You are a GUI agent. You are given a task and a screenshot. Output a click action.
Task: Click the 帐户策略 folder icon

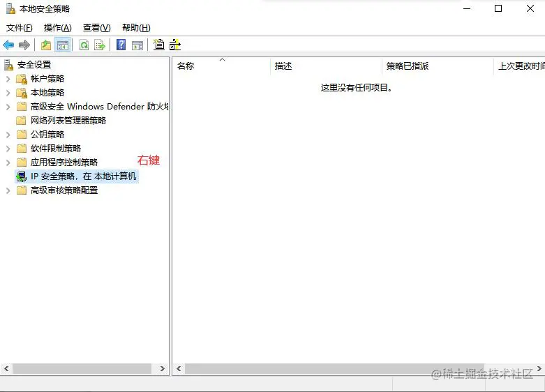coord(22,79)
